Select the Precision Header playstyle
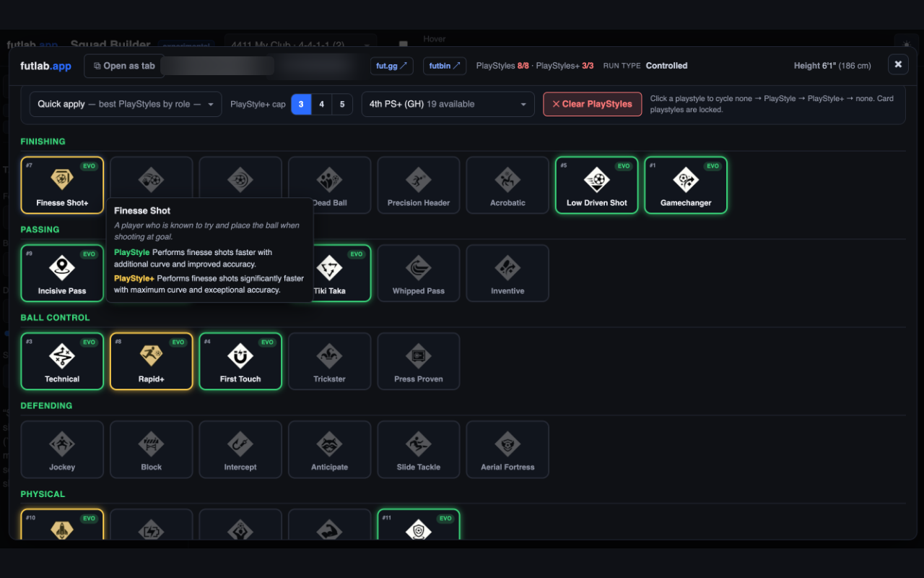Image resolution: width=924 pixels, height=578 pixels. coord(419,186)
